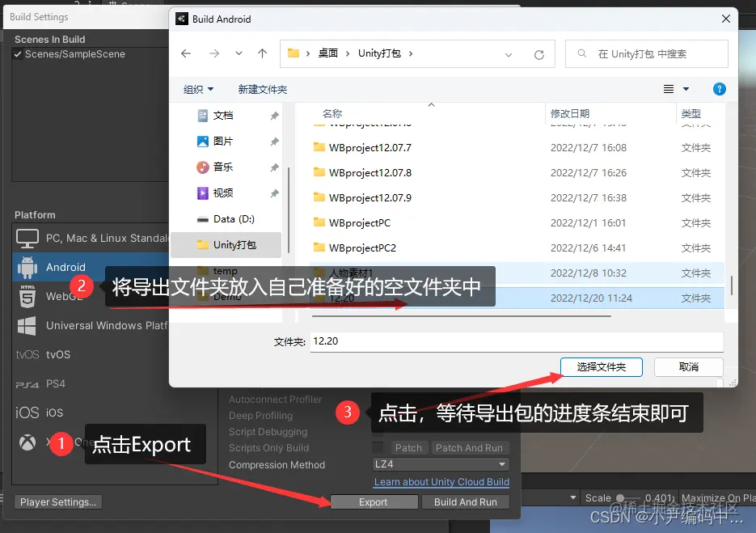
Task: Click the file list horizontal scrollbar
Action: [x=462, y=316]
